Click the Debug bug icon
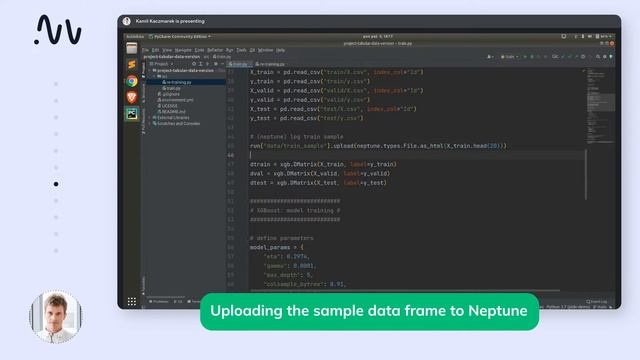Image resolution: width=640 pixels, height=360 pixels. (532, 57)
